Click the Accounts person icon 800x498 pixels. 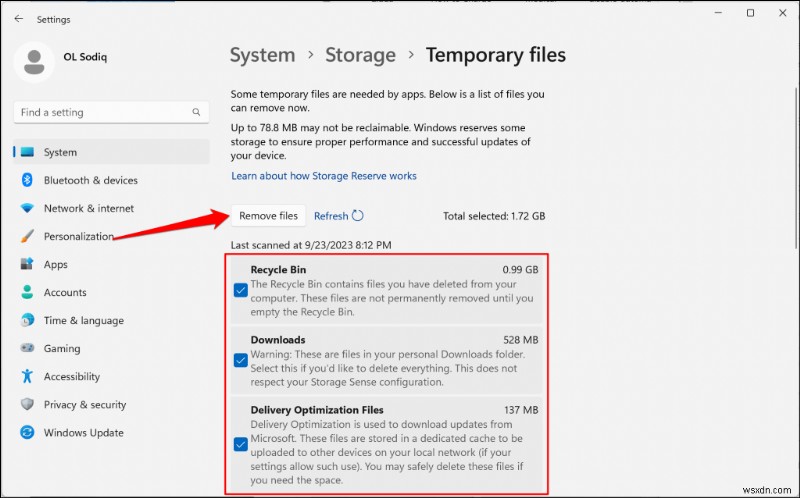click(x=27, y=292)
